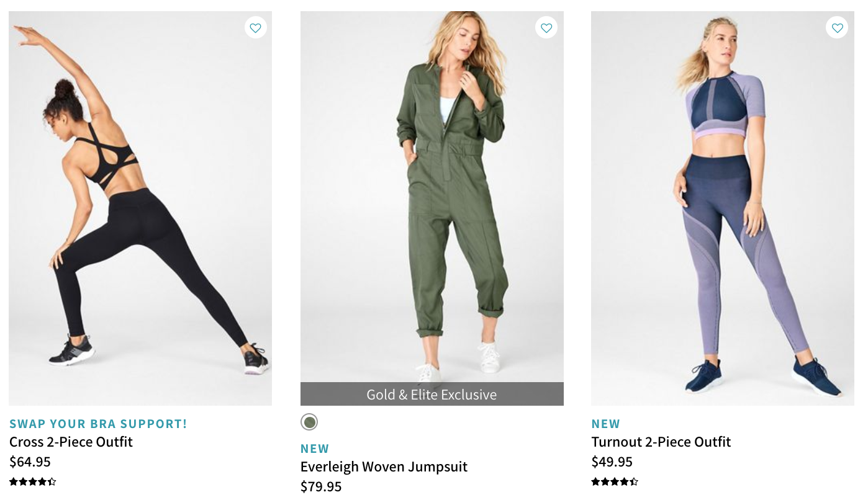Click the first star under Cross 2-Piece Outfit
The image size is (868, 500).
click(x=12, y=481)
